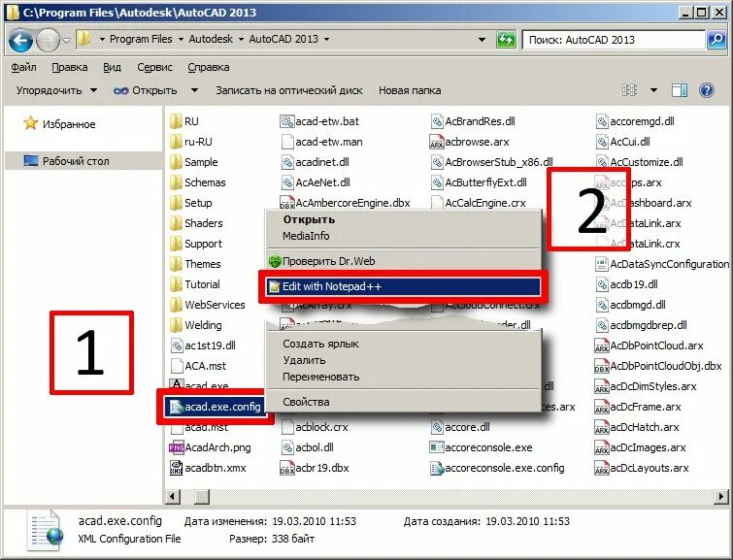This screenshot has height=560, width=733.
Task: Select the 'acadbtn.xmx' file icon
Action: click(x=177, y=468)
